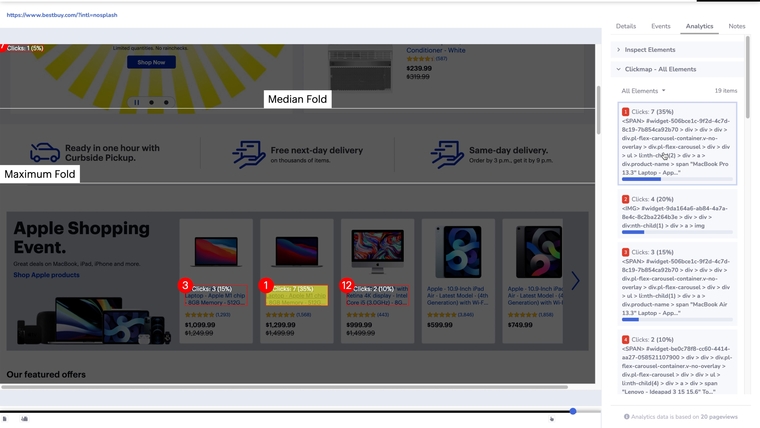The image size is (760, 428).
Task: Select the Clicks: 4 (20%) clickmap entry
Action: point(677,213)
